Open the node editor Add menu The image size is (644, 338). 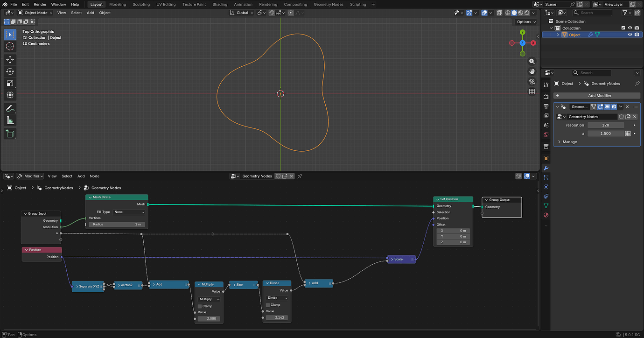click(81, 176)
